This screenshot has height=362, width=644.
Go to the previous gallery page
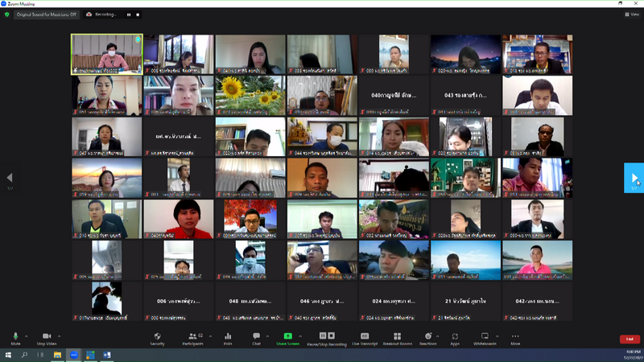point(10,178)
